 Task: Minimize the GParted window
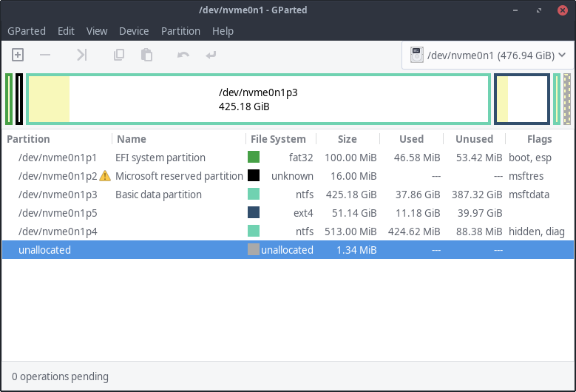click(x=515, y=10)
